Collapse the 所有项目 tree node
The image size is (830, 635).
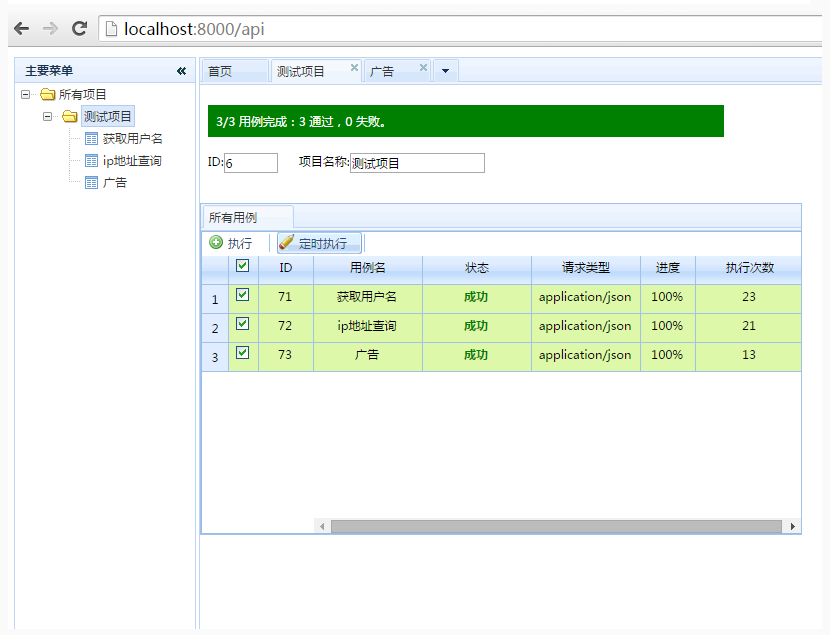(x=25, y=95)
